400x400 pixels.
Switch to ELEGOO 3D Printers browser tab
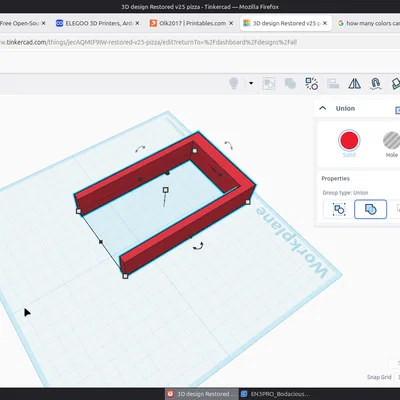(99, 23)
